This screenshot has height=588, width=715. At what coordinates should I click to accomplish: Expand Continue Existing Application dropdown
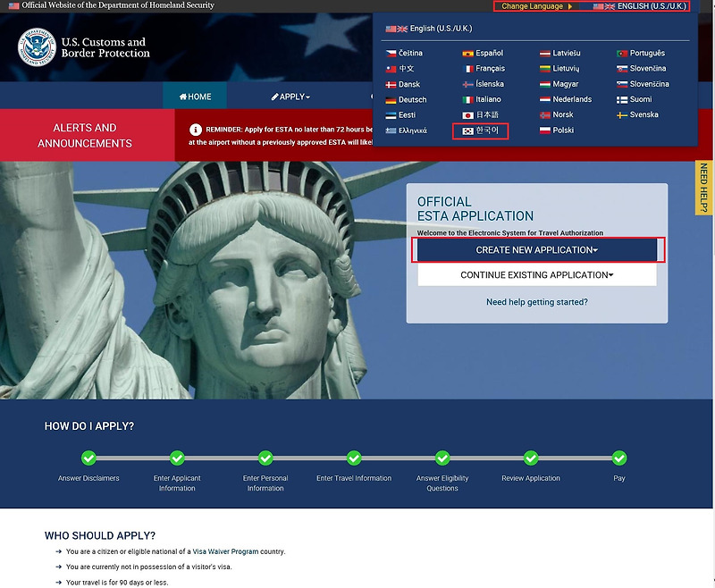tap(537, 275)
